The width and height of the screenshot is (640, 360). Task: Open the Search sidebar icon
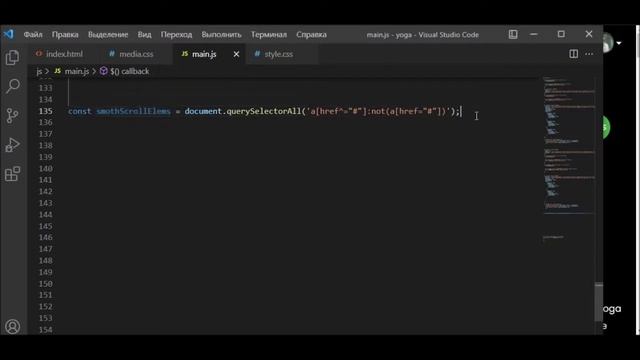(13, 86)
